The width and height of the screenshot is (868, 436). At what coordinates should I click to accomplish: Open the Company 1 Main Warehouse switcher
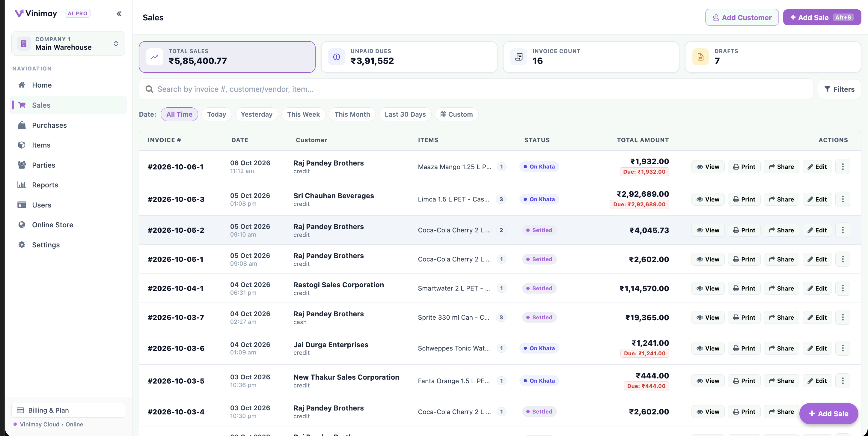[68, 43]
